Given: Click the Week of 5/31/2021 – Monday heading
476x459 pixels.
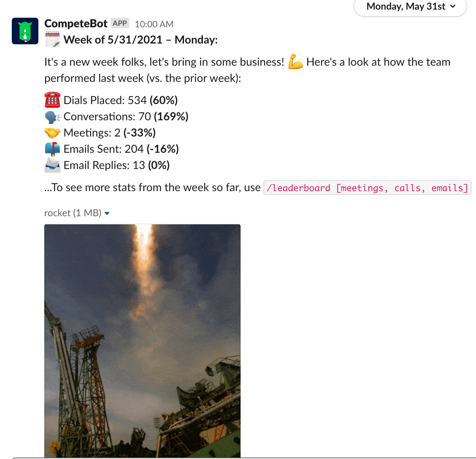Looking at the screenshot, I should [141, 40].
